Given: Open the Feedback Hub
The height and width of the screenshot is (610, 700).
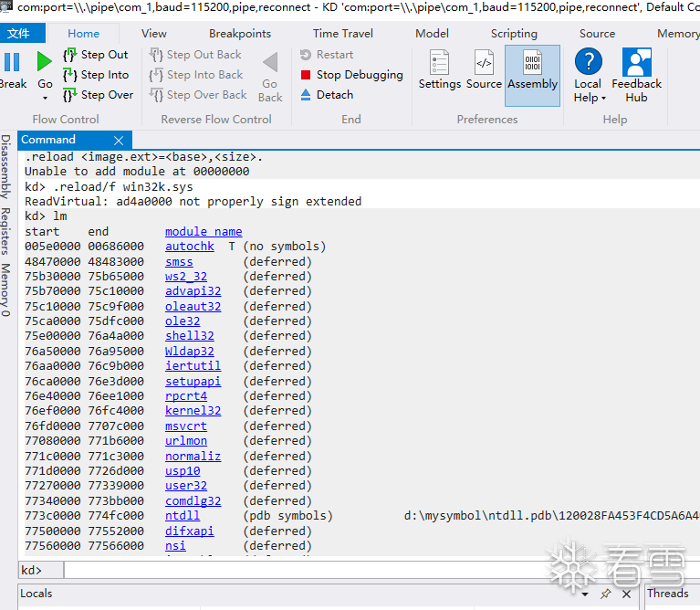Looking at the screenshot, I should click(x=637, y=76).
